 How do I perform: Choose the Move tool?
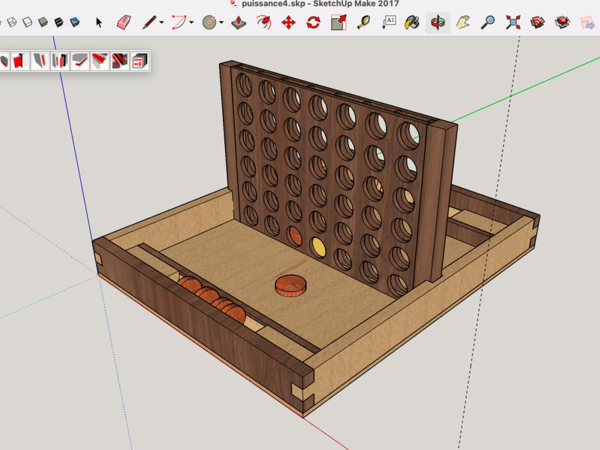[288, 21]
